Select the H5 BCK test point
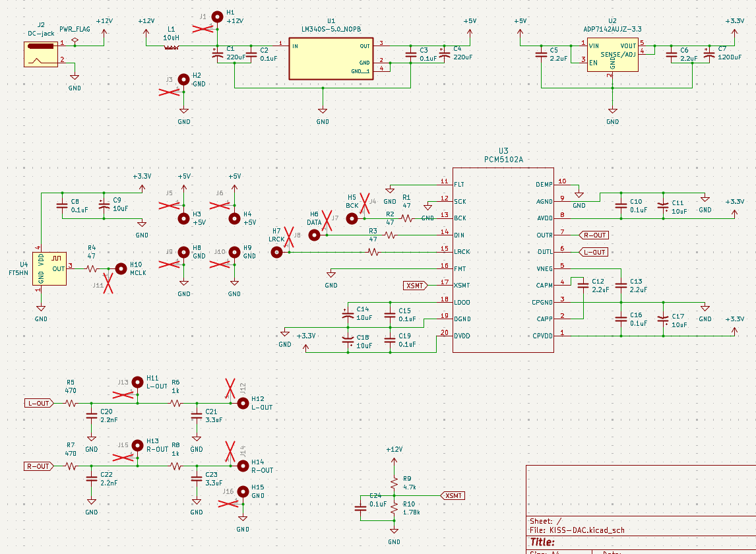The height and width of the screenshot is (554, 756). point(352,218)
